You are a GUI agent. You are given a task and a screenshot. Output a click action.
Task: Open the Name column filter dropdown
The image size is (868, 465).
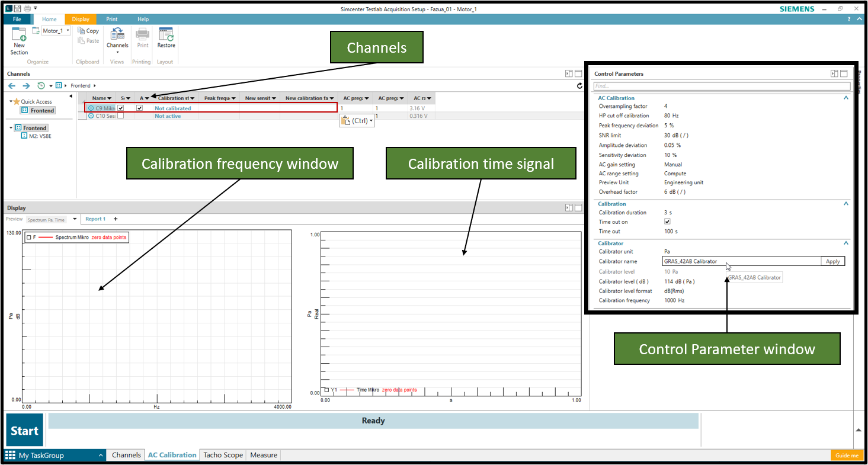(109, 98)
